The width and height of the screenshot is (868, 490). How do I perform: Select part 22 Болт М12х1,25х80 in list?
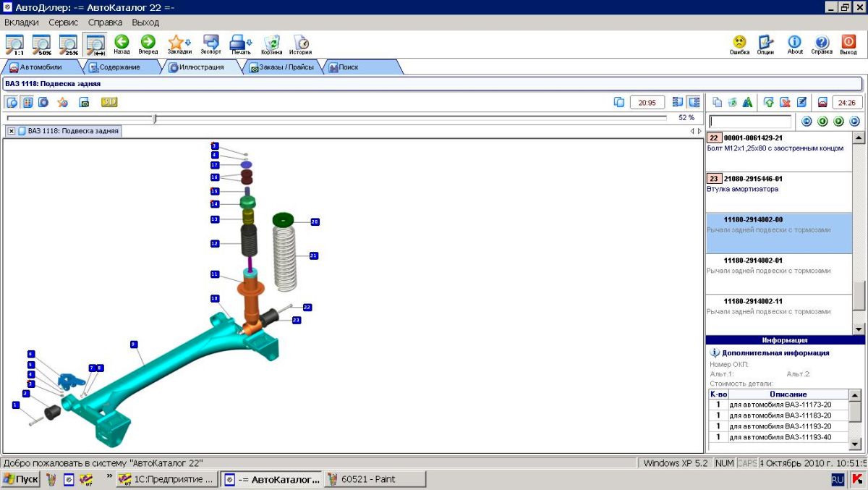coord(779,151)
